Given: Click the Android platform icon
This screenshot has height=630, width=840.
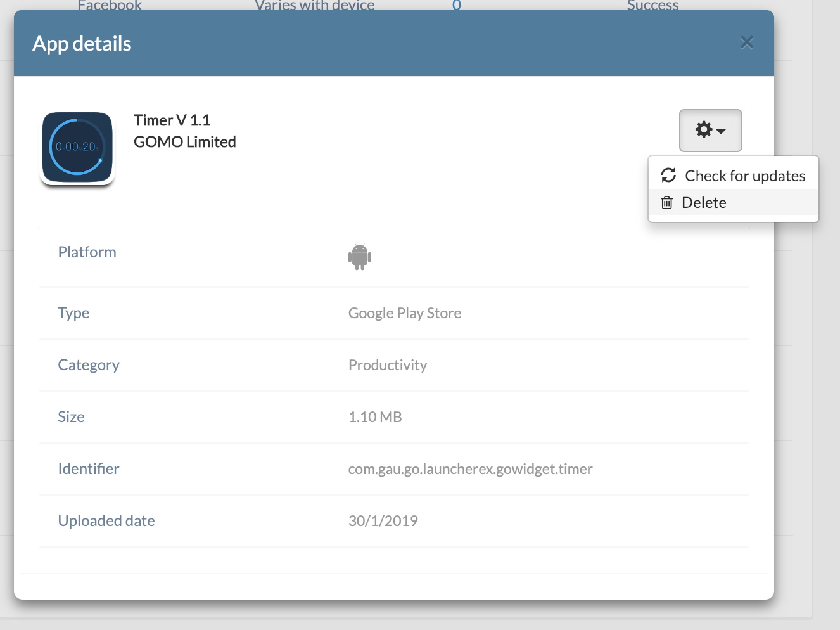Looking at the screenshot, I should [x=360, y=257].
